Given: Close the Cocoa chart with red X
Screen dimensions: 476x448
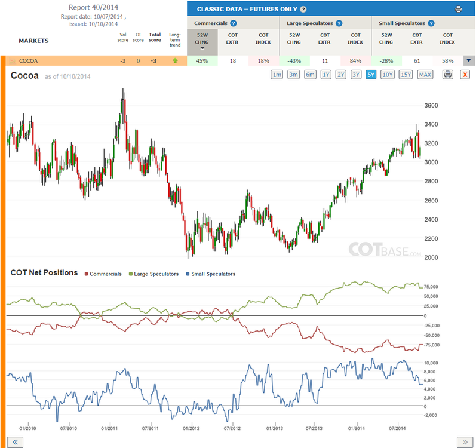Looking at the screenshot, I should 465,75.
